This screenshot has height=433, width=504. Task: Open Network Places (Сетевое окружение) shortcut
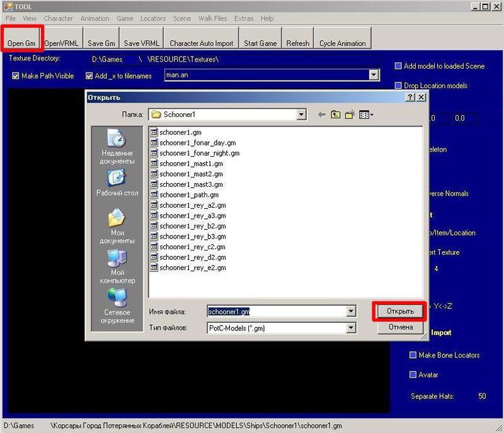coord(117,306)
